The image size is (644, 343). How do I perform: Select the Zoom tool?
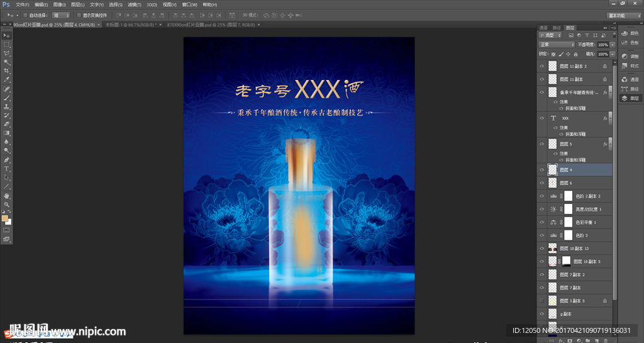point(6,205)
